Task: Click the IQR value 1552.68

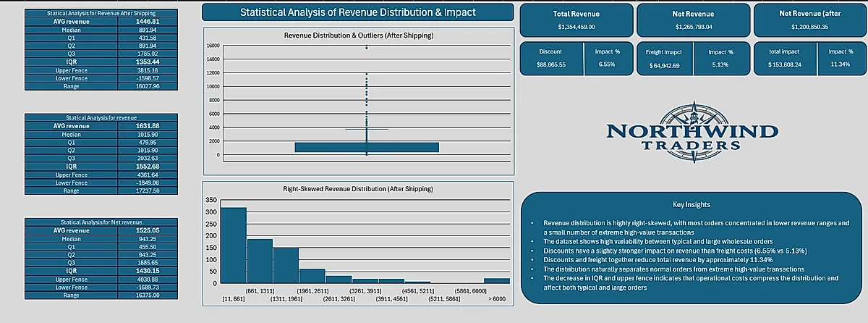Action: 147,167
